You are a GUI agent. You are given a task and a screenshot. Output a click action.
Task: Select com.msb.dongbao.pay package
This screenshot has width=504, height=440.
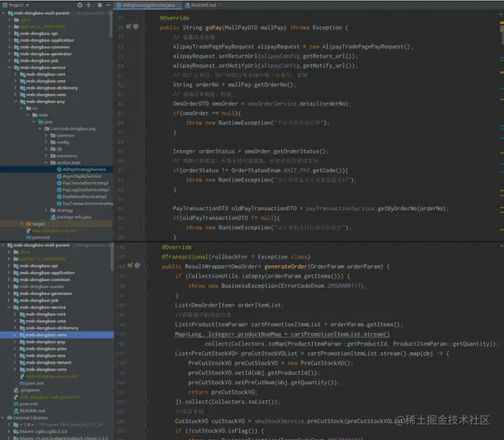73,129
